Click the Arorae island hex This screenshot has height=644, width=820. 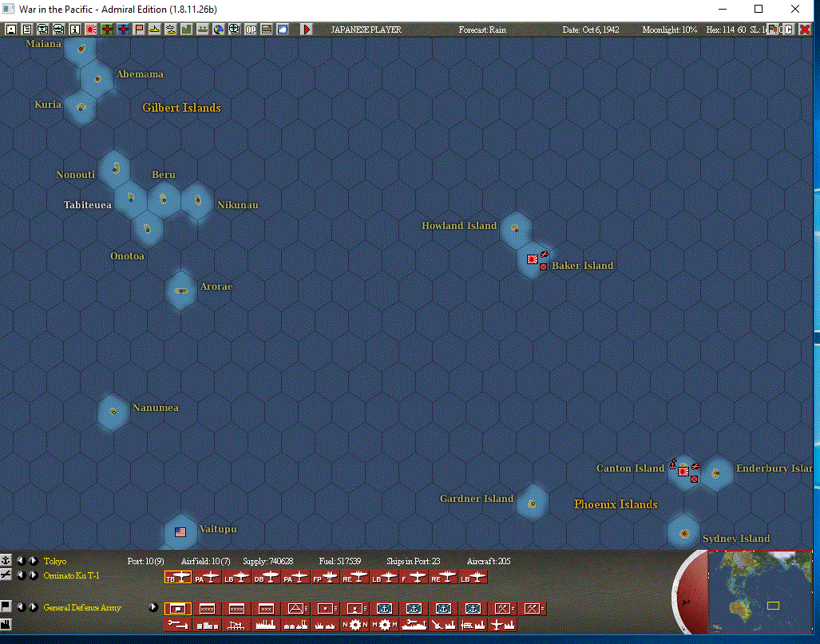[x=181, y=290]
